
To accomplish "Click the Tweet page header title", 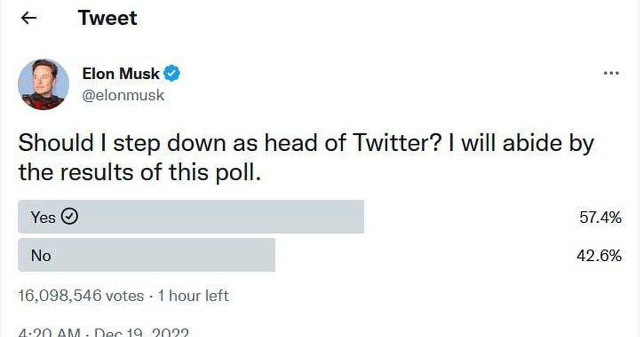I will pos(107,18).
